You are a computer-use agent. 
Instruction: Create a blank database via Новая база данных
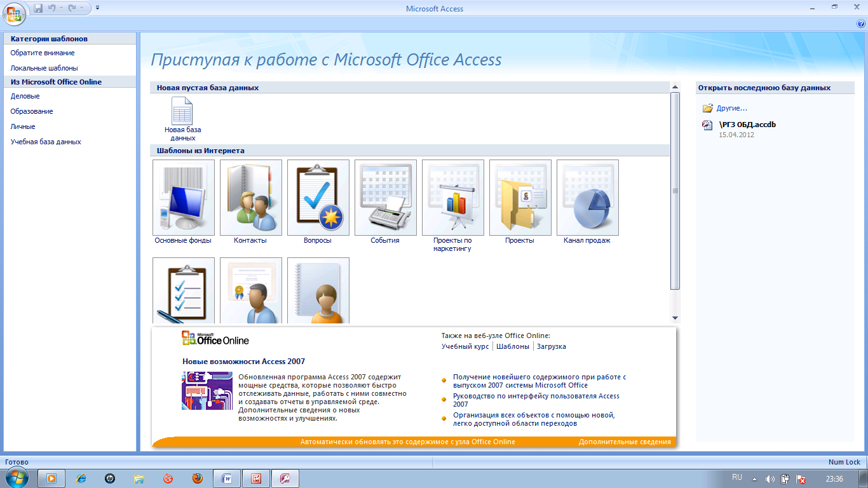pyautogui.click(x=183, y=119)
